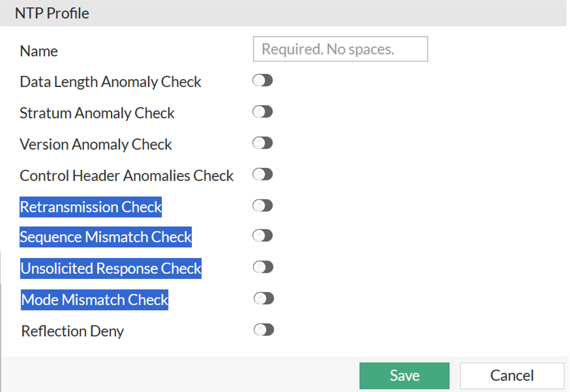Enable Reflection Deny switch
Image resolution: width=570 pixels, height=392 pixels.
[264, 330]
